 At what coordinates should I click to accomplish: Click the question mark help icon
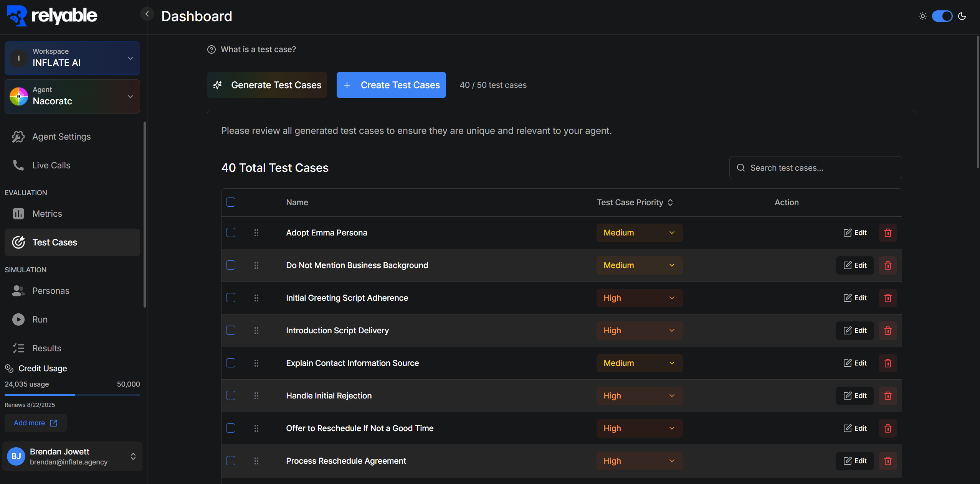pyautogui.click(x=212, y=49)
